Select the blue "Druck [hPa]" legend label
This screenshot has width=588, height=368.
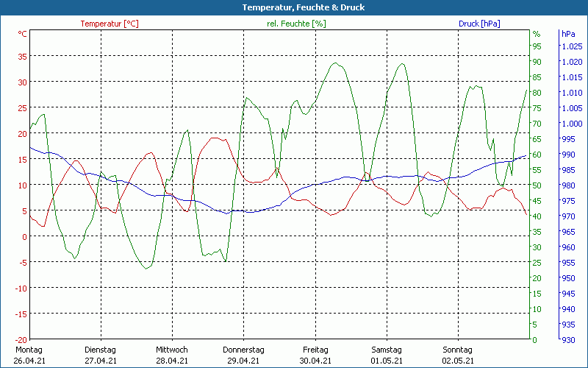tap(479, 24)
